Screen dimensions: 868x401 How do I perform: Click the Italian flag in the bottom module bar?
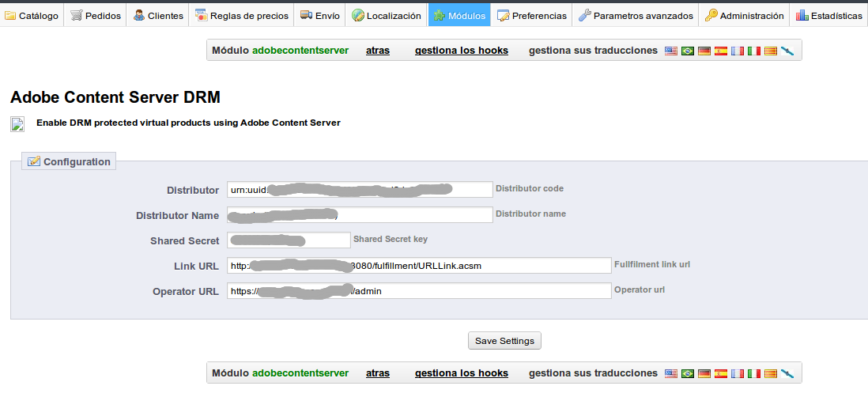(x=754, y=373)
